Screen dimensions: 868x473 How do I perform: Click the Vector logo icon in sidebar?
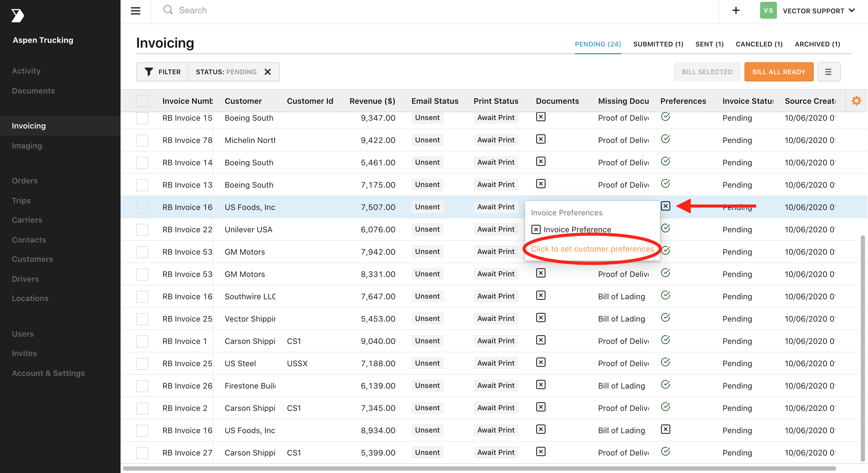(x=17, y=15)
